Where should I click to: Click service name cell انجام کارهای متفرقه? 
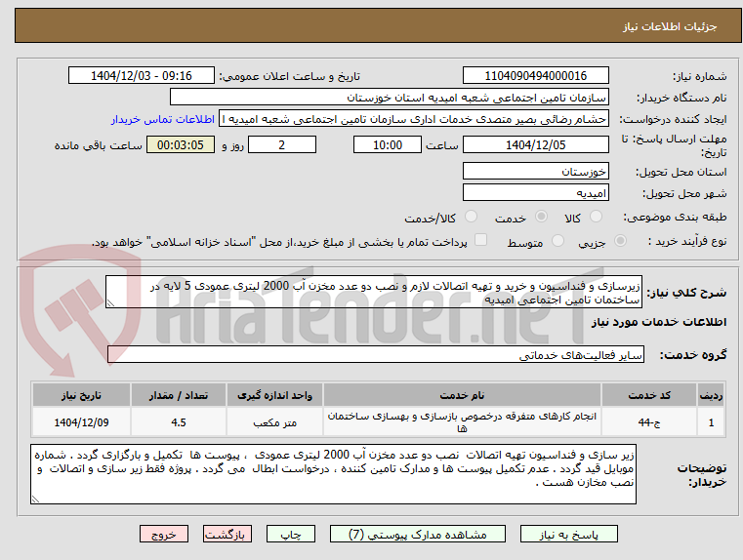pyautogui.click(x=462, y=422)
